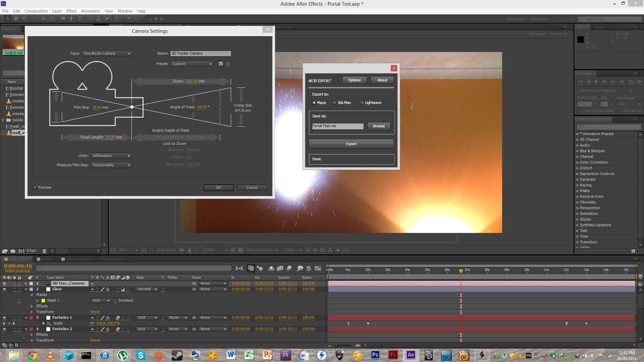
Task: Select 3ds Max export option
Action: pyautogui.click(x=334, y=103)
